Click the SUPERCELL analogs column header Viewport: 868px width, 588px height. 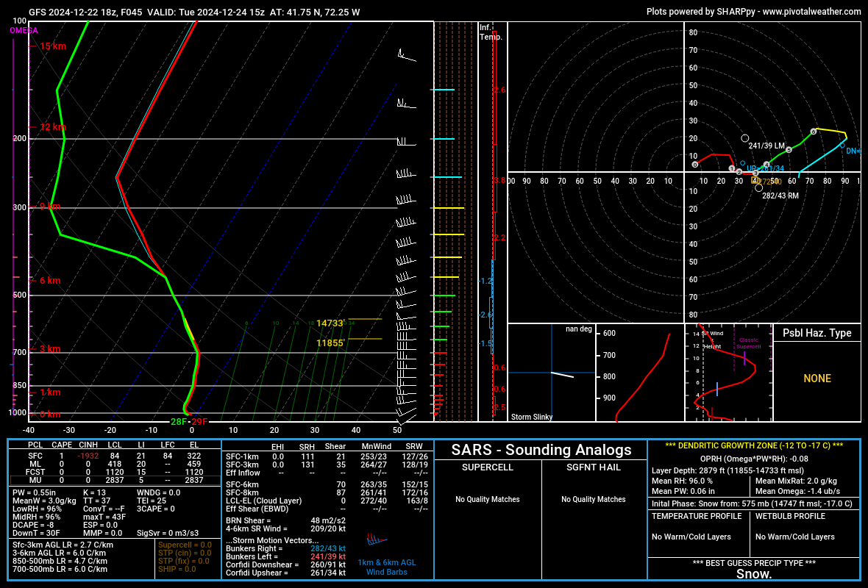488,467
